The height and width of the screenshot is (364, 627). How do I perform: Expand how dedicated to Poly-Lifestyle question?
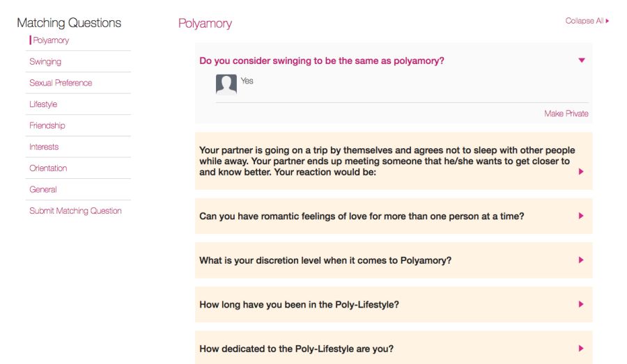click(x=582, y=349)
